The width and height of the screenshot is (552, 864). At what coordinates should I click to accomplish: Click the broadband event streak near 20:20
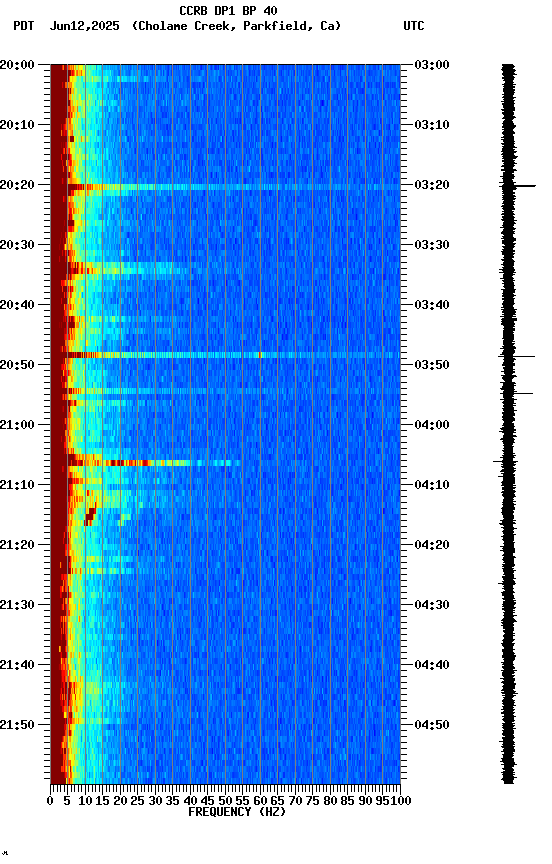point(234,187)
